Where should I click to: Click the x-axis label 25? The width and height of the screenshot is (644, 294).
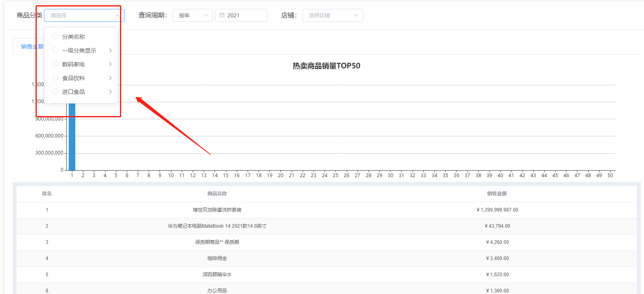[x=335, y=176]
